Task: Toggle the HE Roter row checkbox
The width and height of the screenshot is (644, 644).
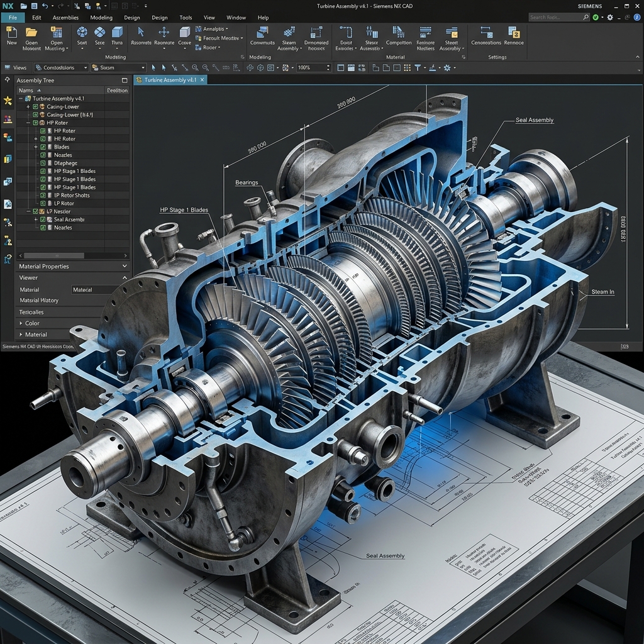Action: (x=43, y=139)
